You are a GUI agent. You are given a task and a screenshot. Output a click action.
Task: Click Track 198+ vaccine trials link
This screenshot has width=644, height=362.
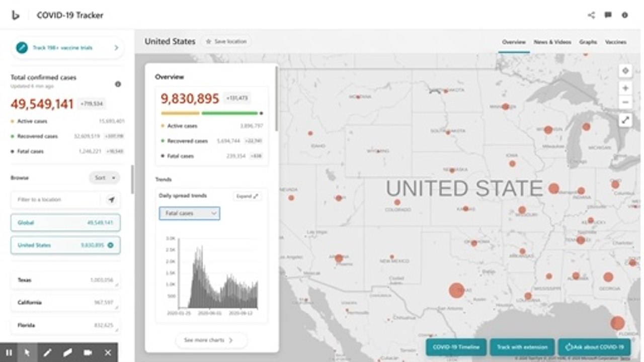[x=62, y=48]
